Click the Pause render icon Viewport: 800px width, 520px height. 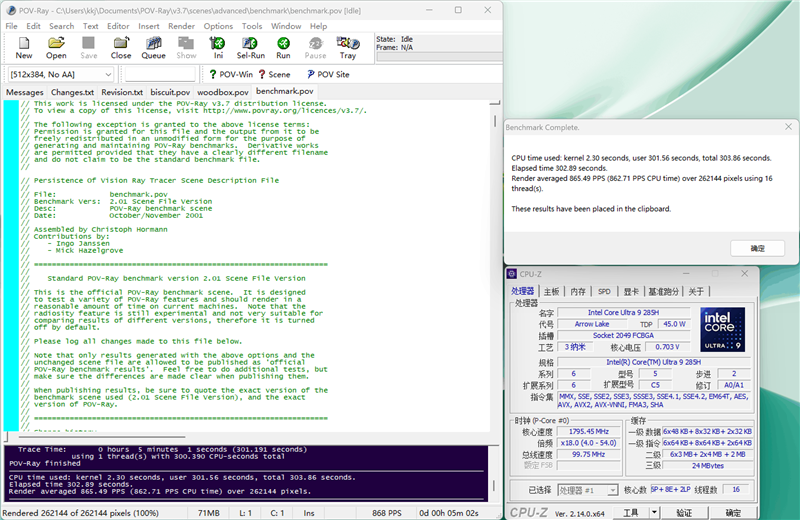(315, 48)
